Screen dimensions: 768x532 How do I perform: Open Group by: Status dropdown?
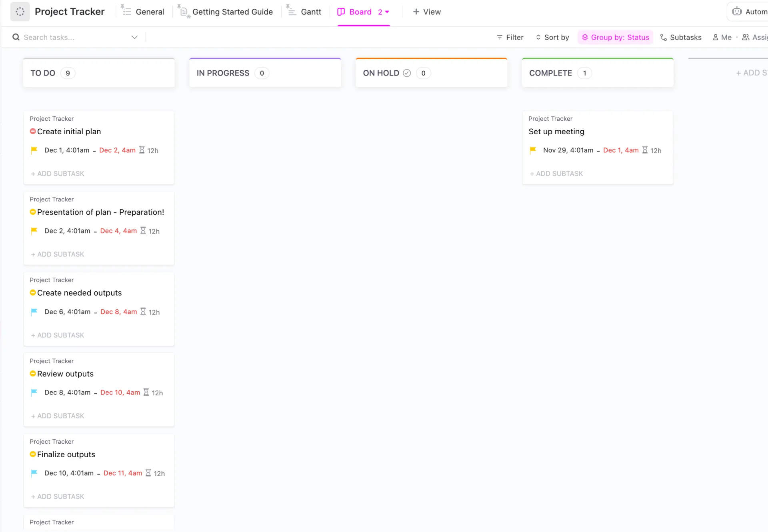(615, 37)
